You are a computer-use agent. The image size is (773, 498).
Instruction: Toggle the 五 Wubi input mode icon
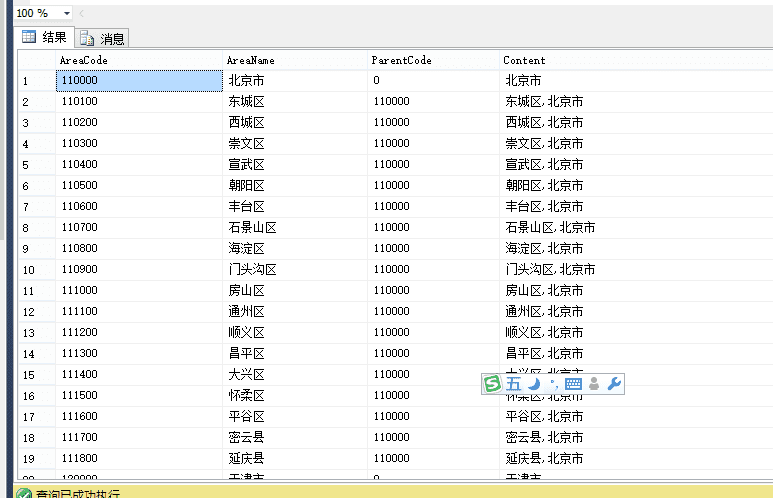pyautogui.click(x=513, y=384)
